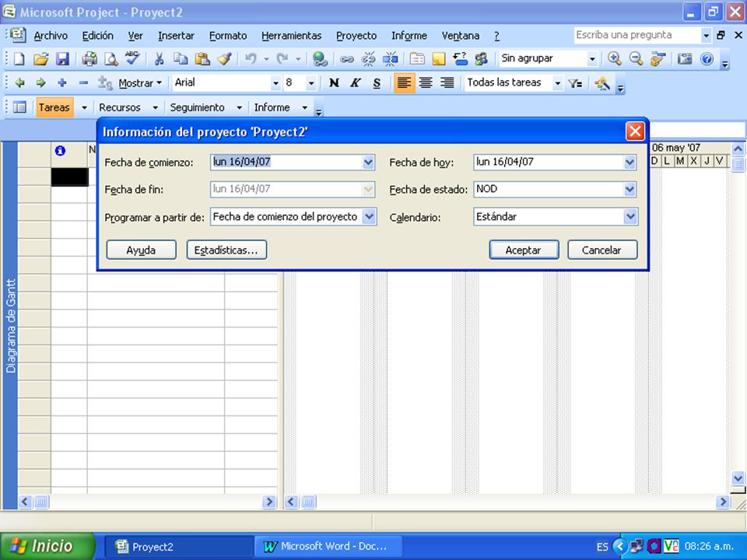Click the Zoom In magnifier icon
This screenshot has height=560, width=747.
(614, 58)
